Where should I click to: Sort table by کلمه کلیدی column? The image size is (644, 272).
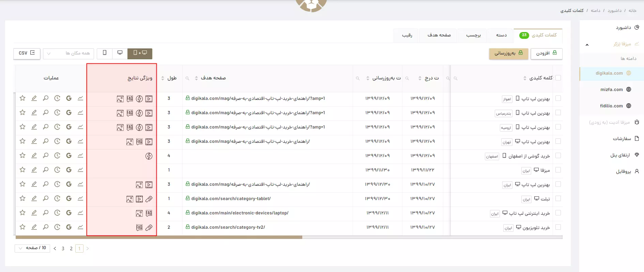tap(525, 78)
